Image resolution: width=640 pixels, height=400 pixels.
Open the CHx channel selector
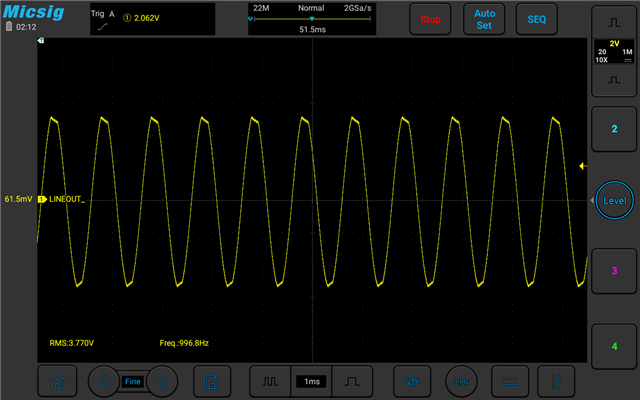(x=461, y=382)
